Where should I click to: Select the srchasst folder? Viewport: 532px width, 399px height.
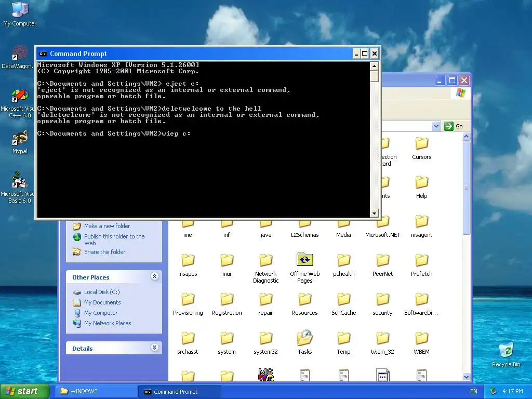tap(188, 343)
